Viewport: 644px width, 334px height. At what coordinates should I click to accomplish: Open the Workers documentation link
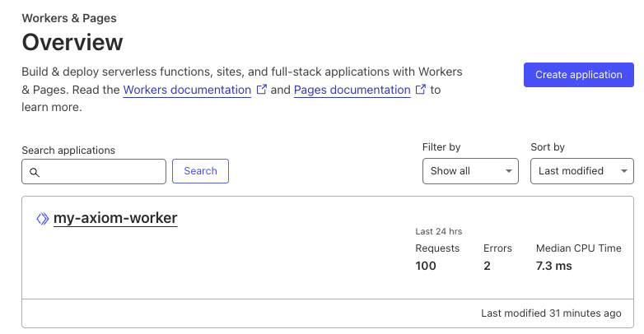click(187, 90)
